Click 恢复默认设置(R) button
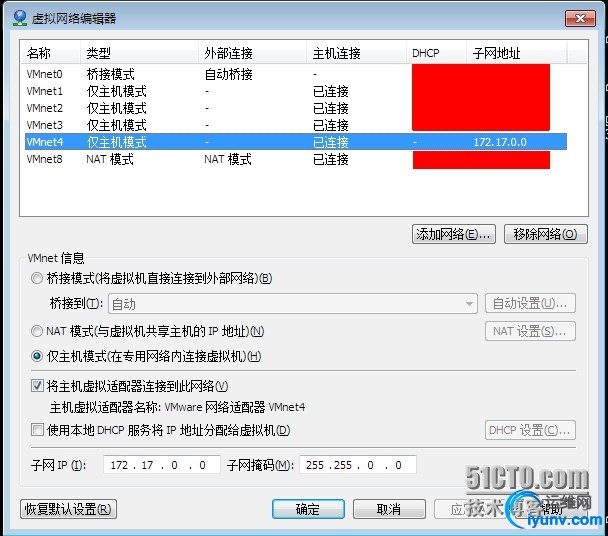Screen dimensions: 608x536 point(68,509)
